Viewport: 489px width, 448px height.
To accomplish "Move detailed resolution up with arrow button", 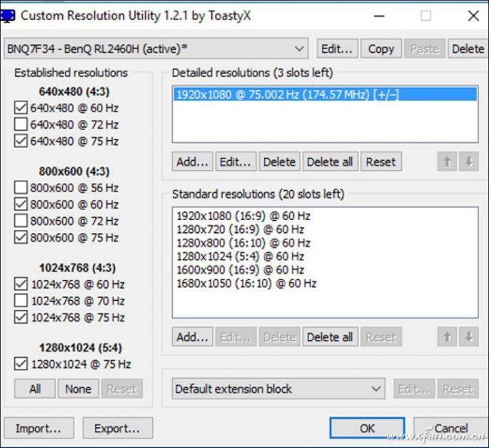I will click(x=447, y=161).
